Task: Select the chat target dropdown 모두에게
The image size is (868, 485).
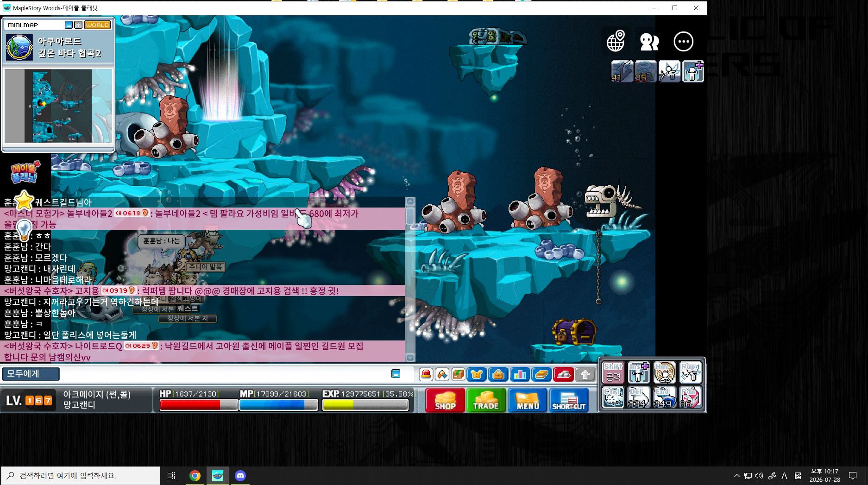Action: (x=31, y=374)
